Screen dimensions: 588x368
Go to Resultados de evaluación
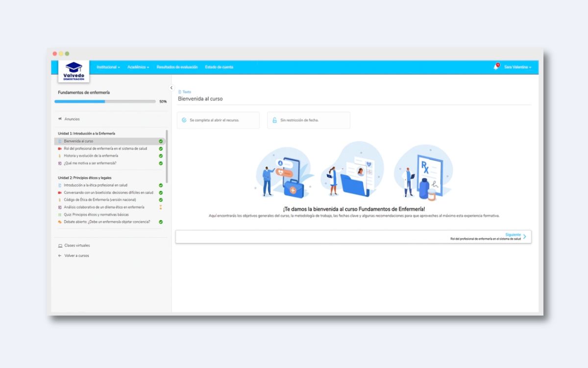click(x=177, y=67)
